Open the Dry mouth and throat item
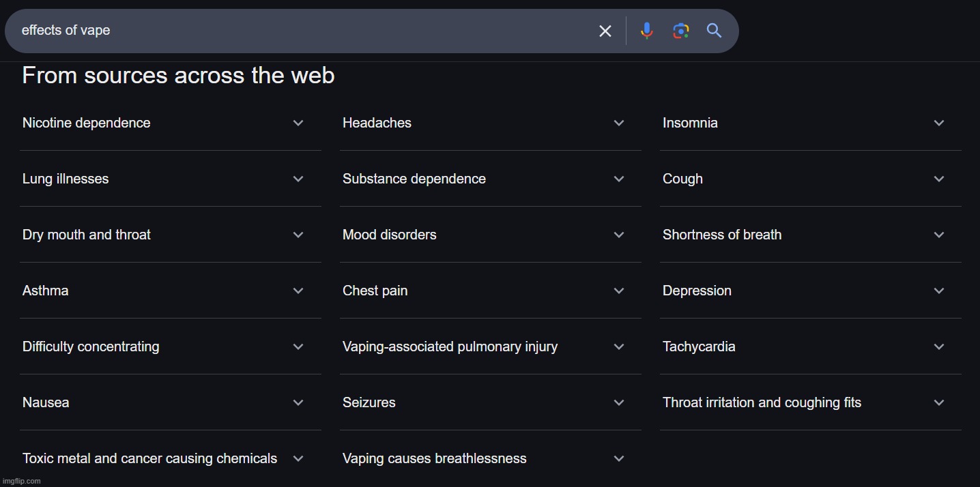980x487 pixels. click(x=170, y=235)
